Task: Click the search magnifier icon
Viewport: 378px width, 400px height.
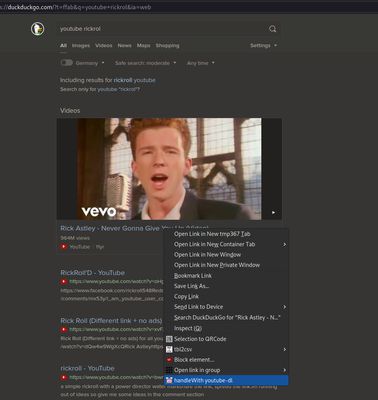Action: pyautogui.click(x=272, y=29)
